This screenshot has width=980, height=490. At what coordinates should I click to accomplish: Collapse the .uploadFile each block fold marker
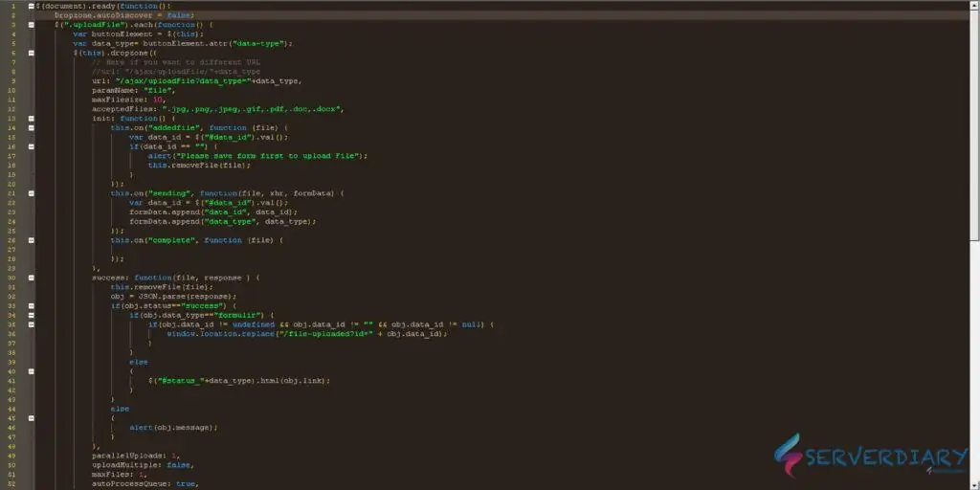[x=32, y=24]
